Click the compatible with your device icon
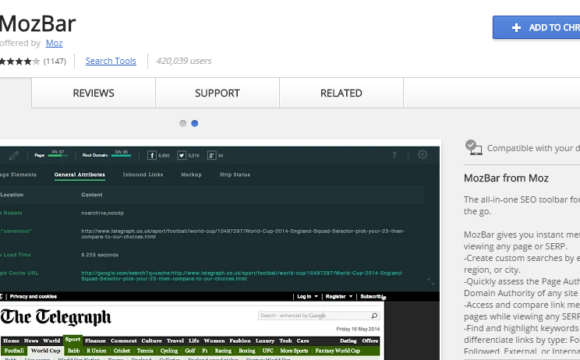 (x=473, y=147)
